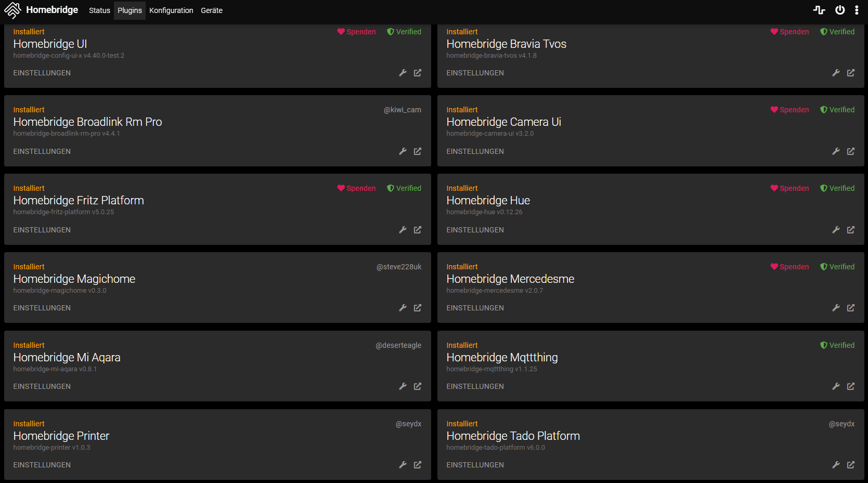Click wrench icon for Homebridge Tado Platform
868x483 pixels.
(x=836, y=465)
